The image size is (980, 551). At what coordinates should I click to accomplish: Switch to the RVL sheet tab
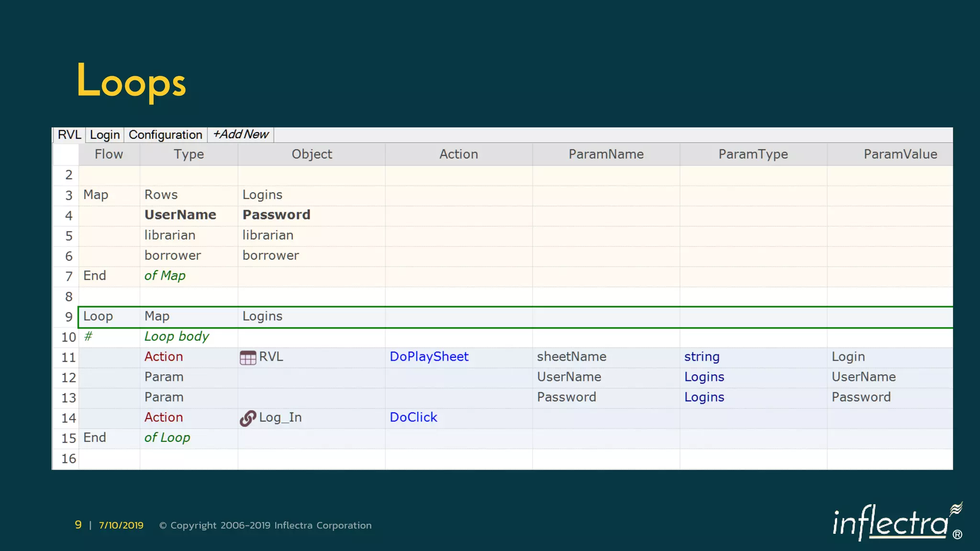coord(69,135)
